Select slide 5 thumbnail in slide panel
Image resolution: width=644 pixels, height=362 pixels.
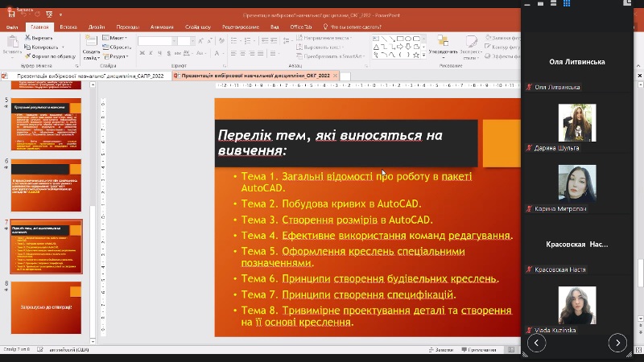click(x=46, y=125)
